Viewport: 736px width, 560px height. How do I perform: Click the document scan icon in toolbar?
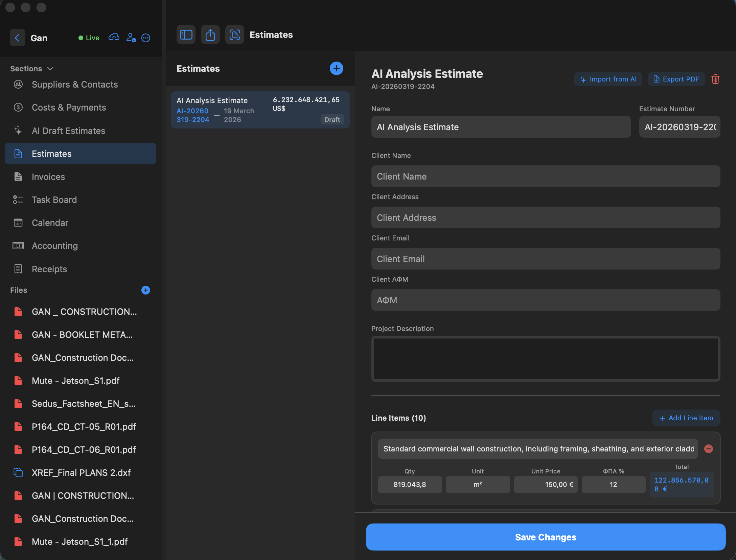point(235,34)
